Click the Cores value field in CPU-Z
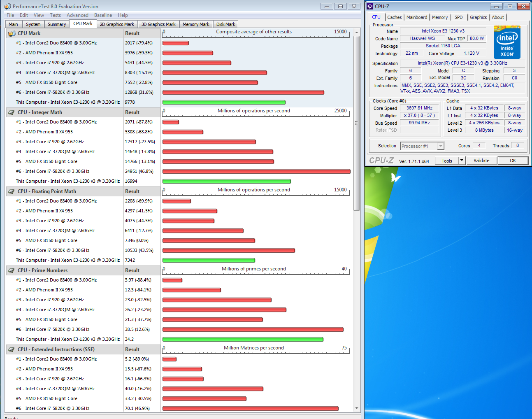The image size is (532, 419). coord(479,146)
